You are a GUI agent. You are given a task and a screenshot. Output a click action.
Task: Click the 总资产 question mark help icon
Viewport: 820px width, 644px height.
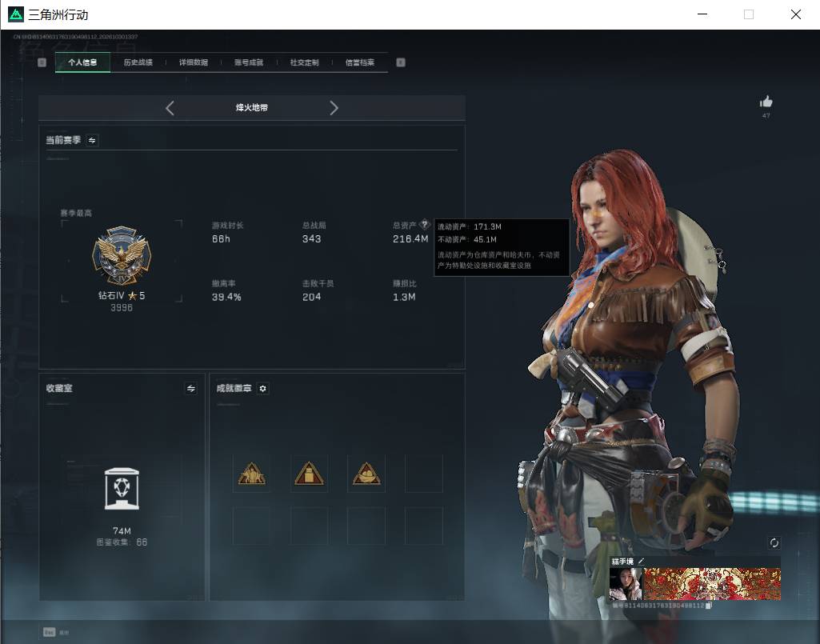tap(425, 225)
